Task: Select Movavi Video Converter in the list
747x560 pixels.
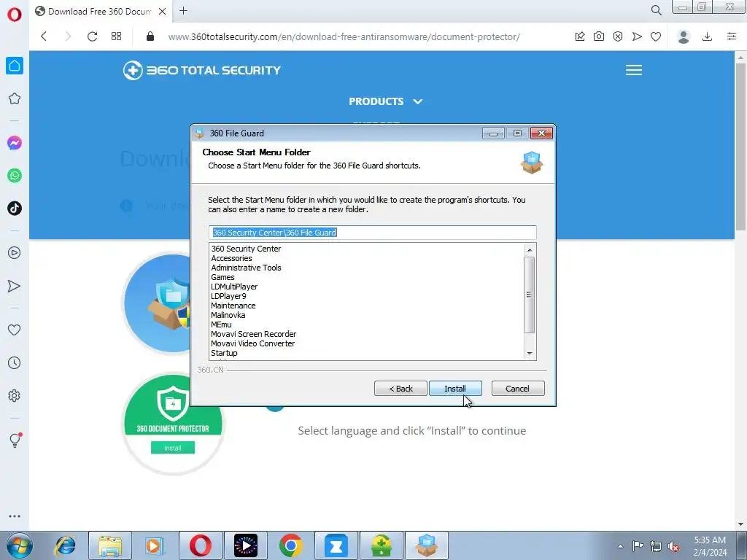Action: 252,344
